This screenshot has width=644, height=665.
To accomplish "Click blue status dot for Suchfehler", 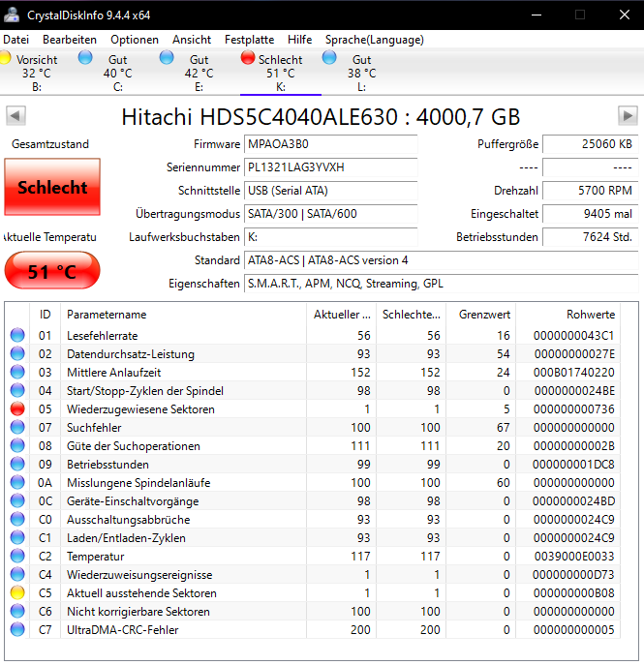I will pyautogui.click(x=17, y=427).
